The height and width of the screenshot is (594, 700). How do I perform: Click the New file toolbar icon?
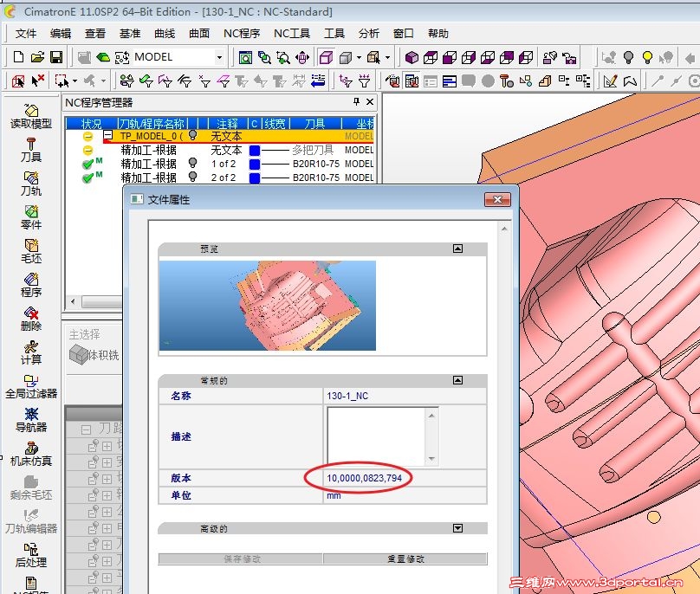(18, 57)
